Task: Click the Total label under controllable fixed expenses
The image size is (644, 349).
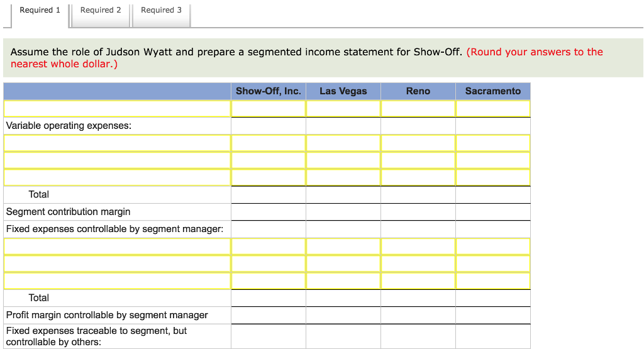Action: (38, 298)
